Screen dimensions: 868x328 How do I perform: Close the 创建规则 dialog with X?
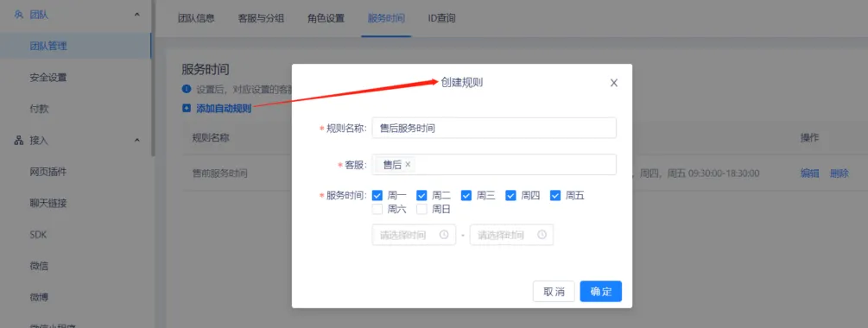coord(613,83)
